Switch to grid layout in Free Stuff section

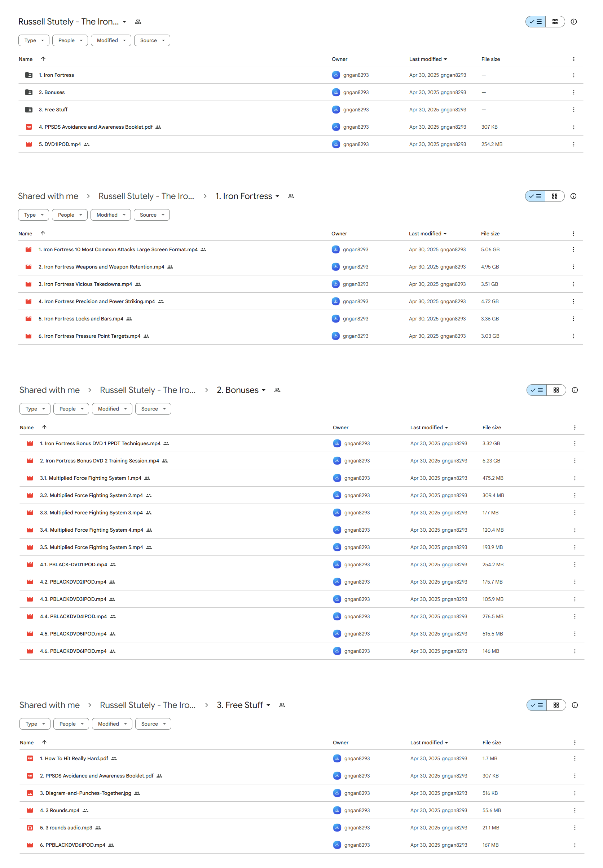coord(556,705)
